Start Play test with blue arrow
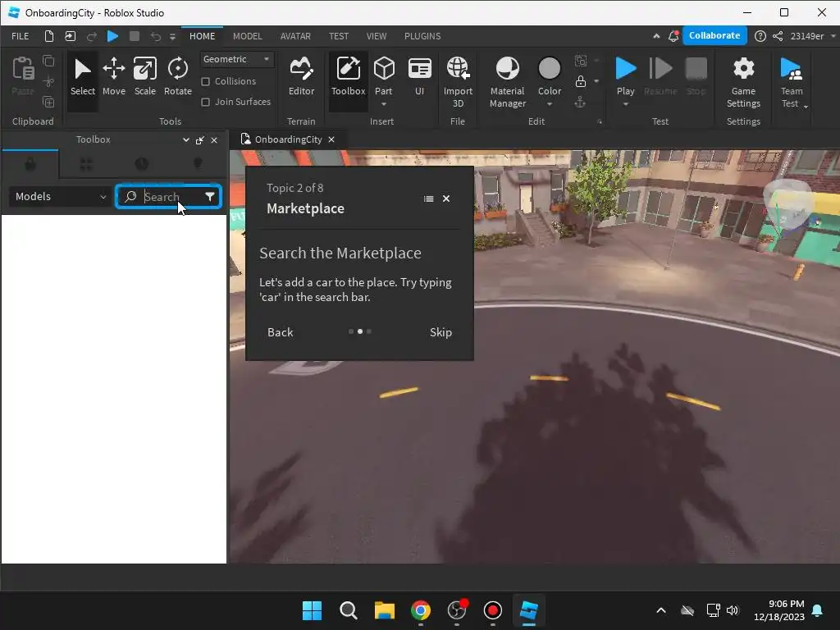 pos(625,69)
